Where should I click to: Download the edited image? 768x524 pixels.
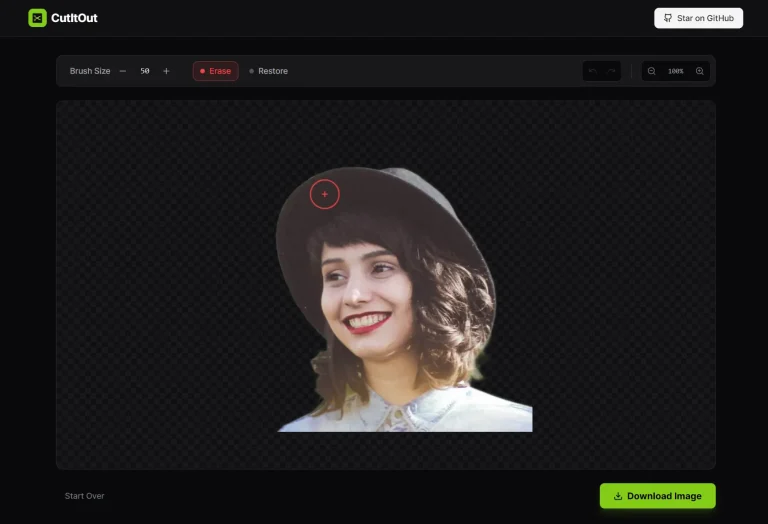657,496
